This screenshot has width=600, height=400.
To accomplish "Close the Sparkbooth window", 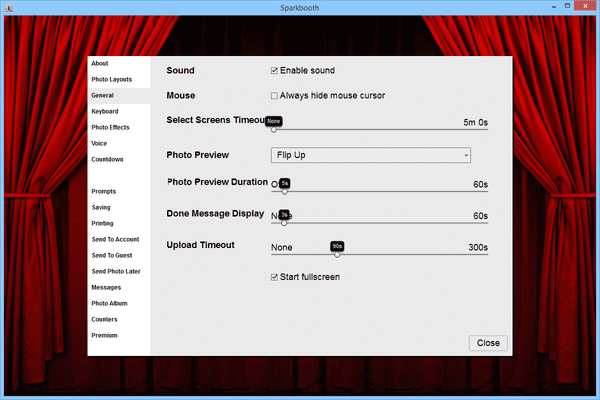I will (x=582, y=7).
